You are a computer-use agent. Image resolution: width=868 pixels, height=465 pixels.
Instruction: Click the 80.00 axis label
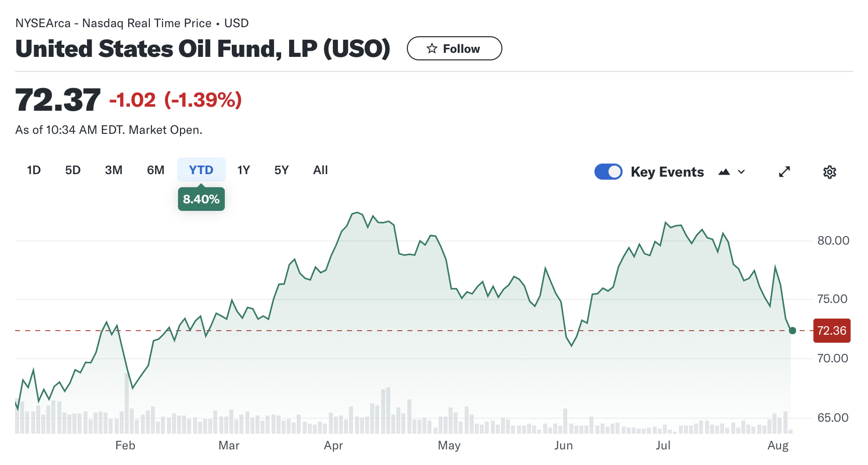pos(833,241)
